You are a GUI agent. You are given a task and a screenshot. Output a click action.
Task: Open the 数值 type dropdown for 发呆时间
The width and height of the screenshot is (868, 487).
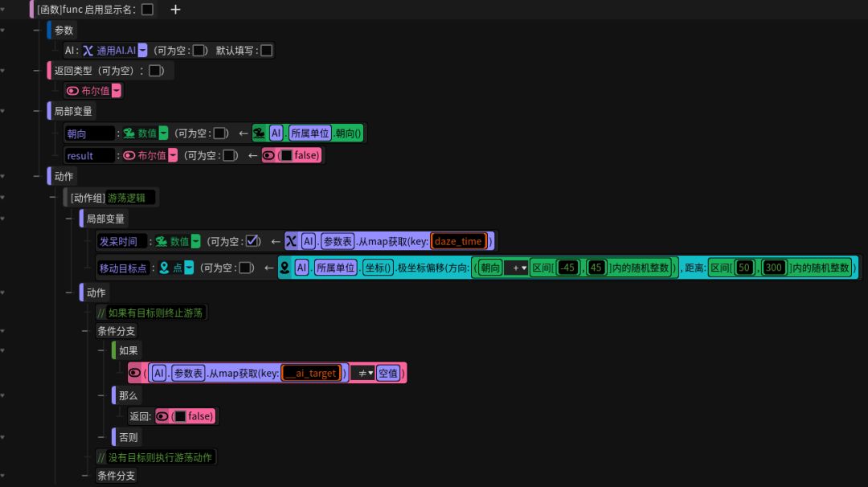coord(195,241)
